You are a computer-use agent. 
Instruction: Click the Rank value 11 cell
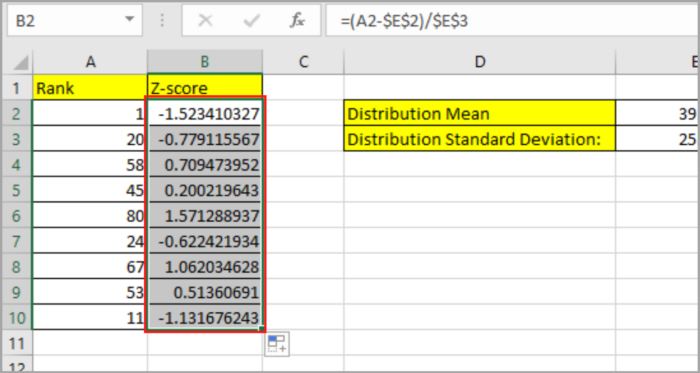point(90,317)
